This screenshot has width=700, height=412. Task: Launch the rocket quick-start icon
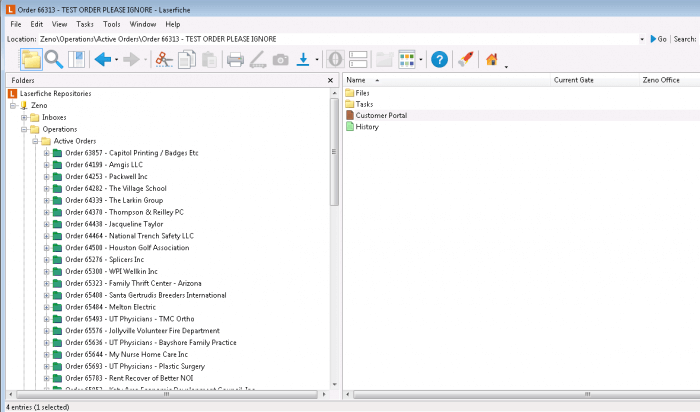[466, 59]
